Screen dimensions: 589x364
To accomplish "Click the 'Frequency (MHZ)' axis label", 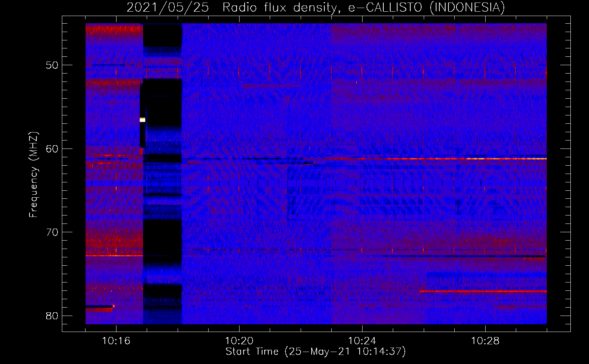I will pyautogui.click(x=33, y=175).
